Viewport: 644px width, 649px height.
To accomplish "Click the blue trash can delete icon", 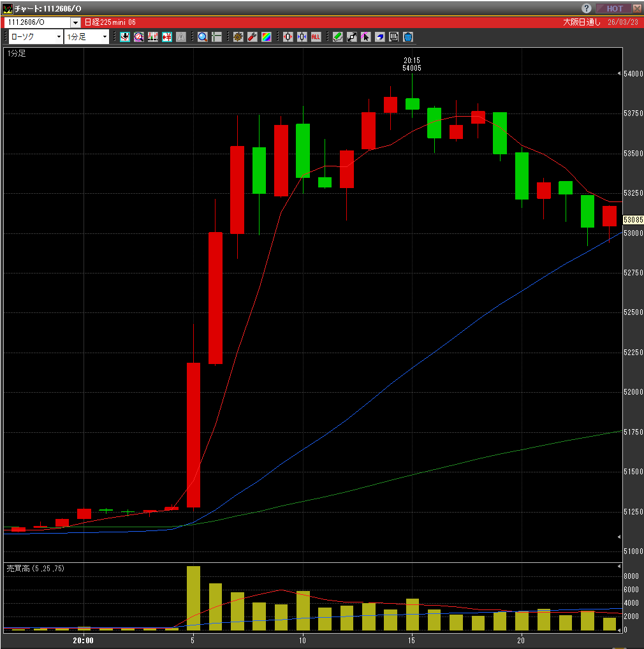I will [x=407, y=37].
